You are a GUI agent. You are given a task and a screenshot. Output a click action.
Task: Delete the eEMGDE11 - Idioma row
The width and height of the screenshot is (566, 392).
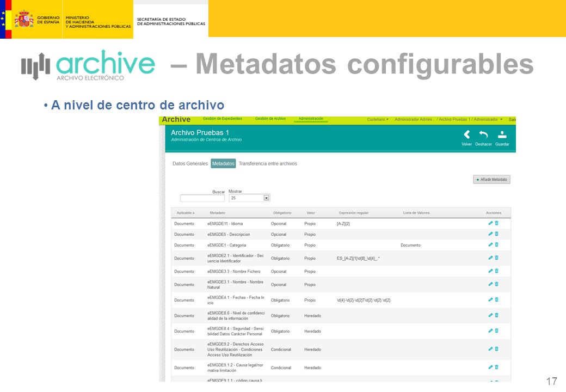click(497, 223)
